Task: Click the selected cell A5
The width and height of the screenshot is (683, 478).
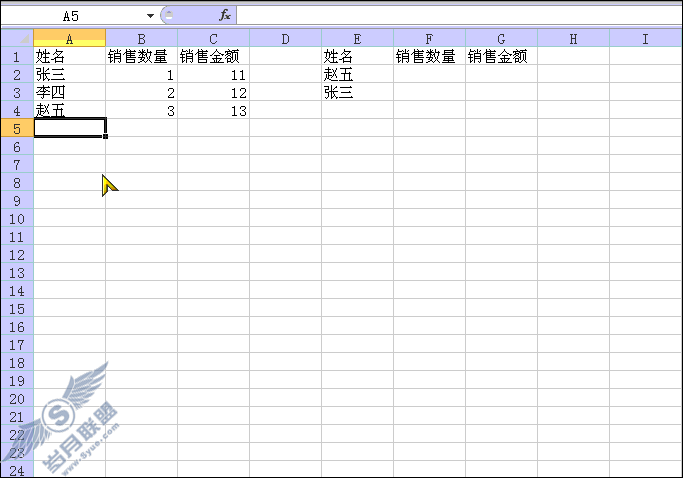Action: pyautogui.click(x=69, y=128)
